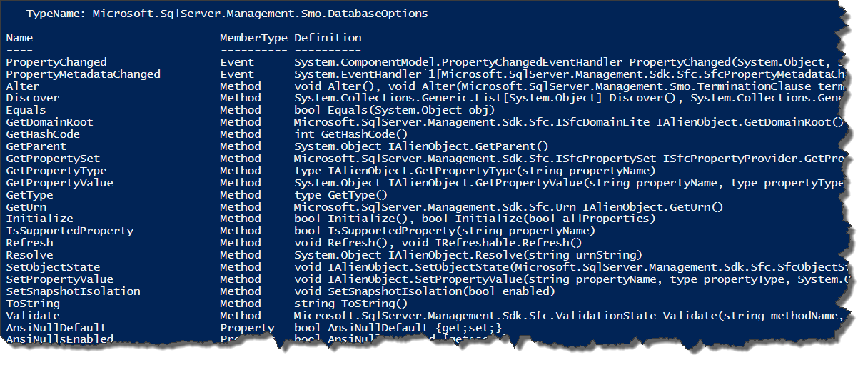Click the 'string ToString()' definition text
868x365 pixels.
click(350, 304)
